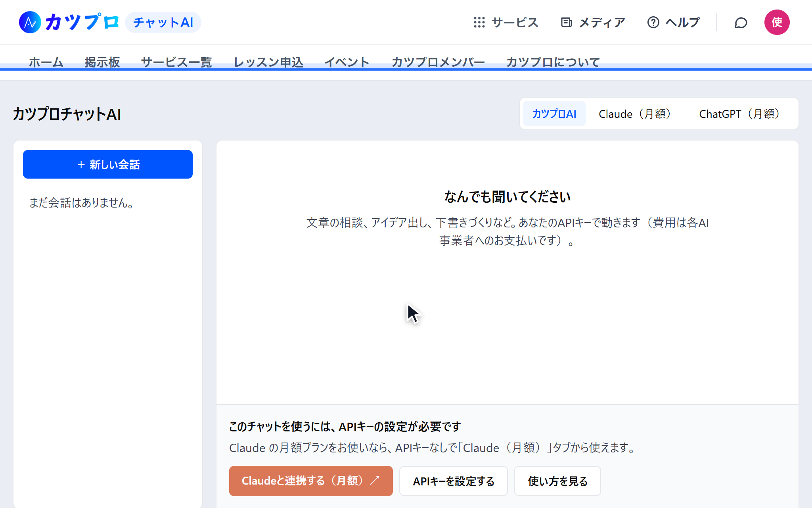
Task: Go to the ホーム nav item
Action: click(x=46, y=62)
